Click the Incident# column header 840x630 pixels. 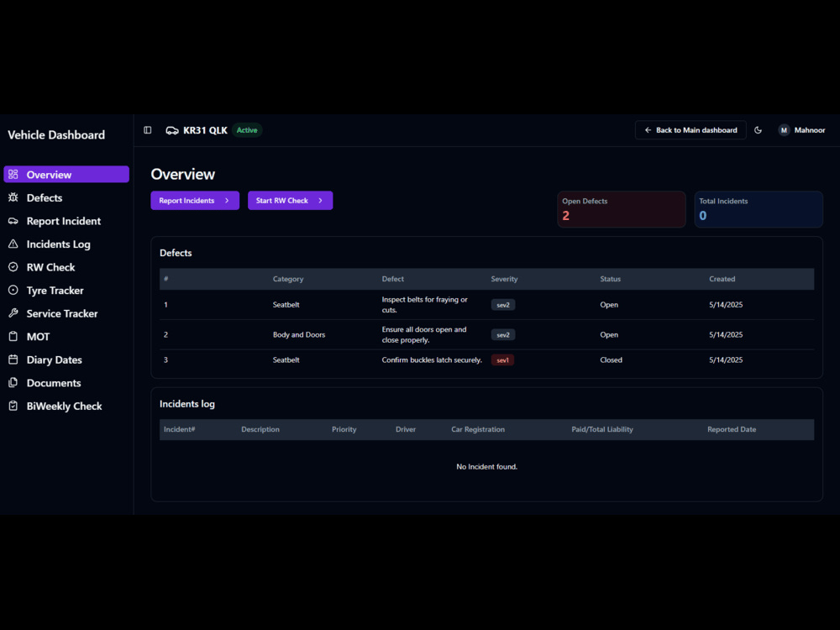180,429
